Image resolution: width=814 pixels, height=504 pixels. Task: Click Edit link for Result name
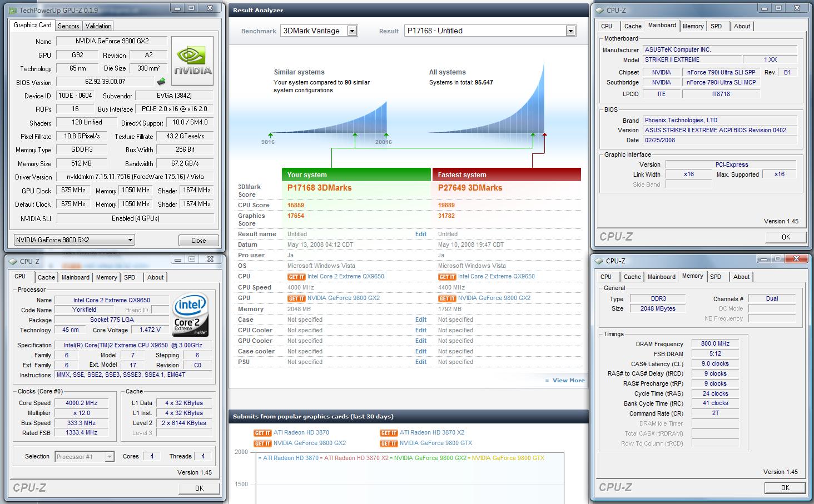[421, 234]
